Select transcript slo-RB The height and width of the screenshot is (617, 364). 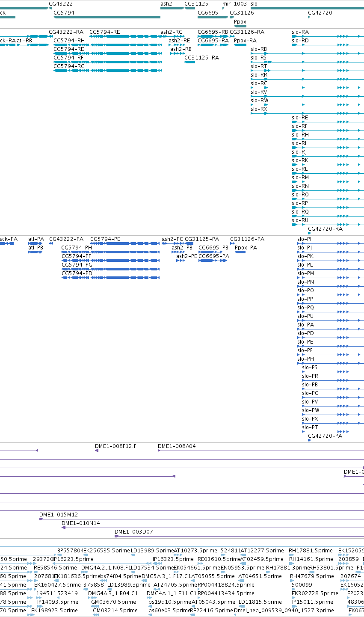click(x=258, y=49)
